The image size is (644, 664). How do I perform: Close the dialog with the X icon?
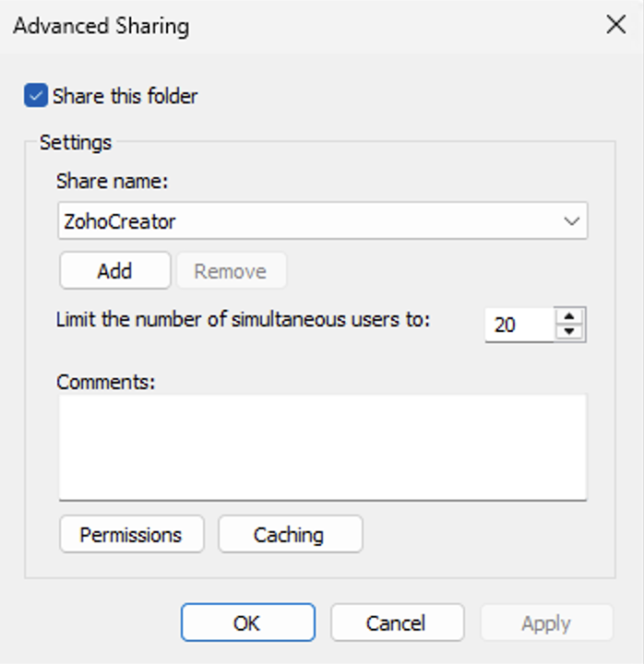click(615, 25)
